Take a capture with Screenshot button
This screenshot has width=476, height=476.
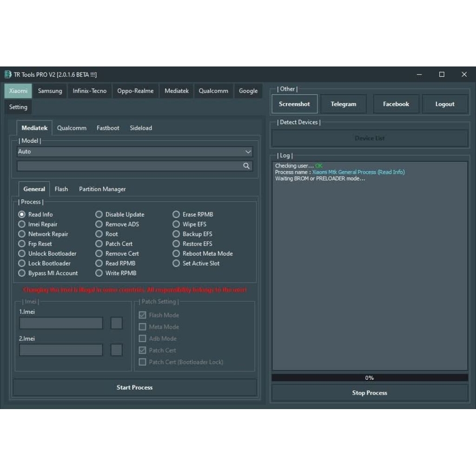pos(294,104)
